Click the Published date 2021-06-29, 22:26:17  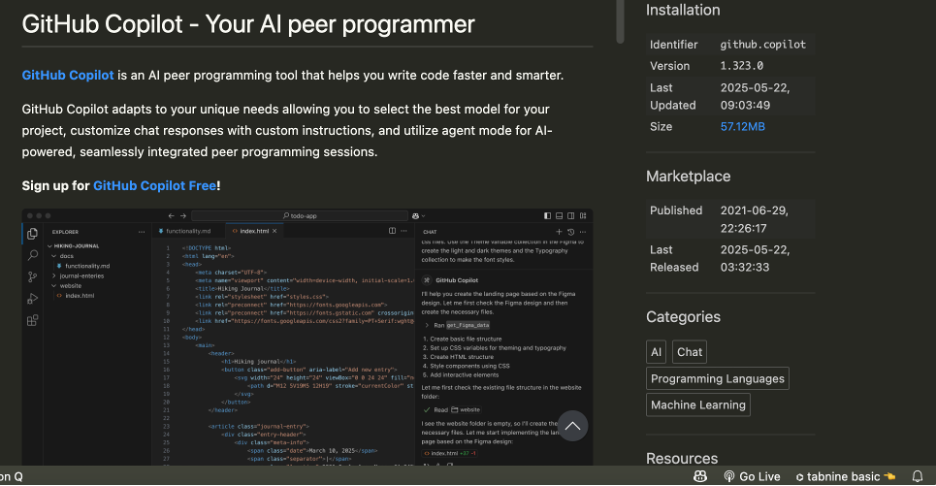(755, 219)
